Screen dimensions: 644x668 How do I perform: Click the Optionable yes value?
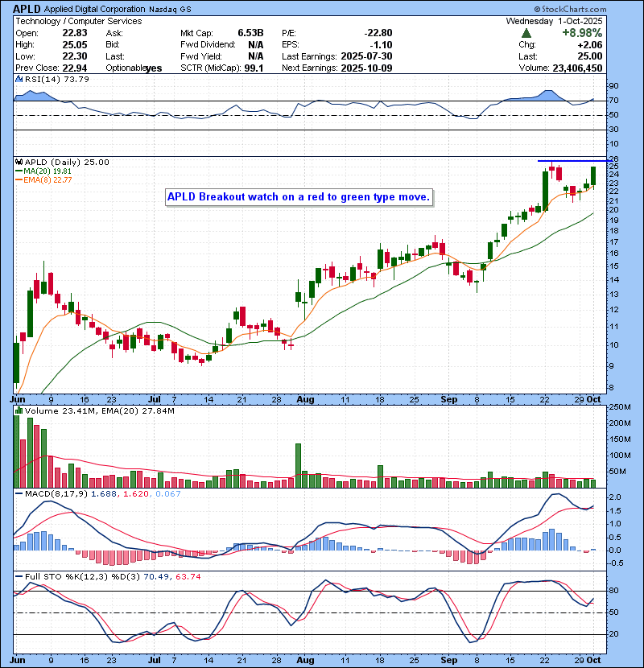click(154, 68)
